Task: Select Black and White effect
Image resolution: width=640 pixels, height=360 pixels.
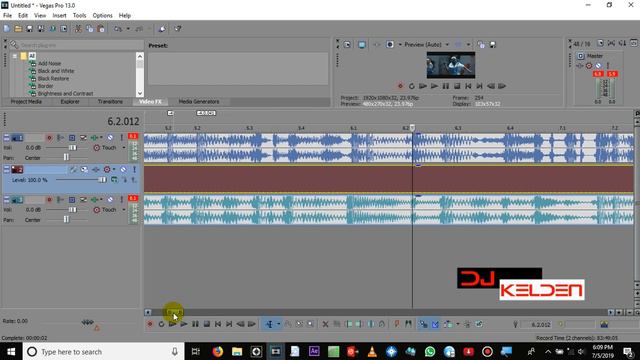Action: (56, 71)
